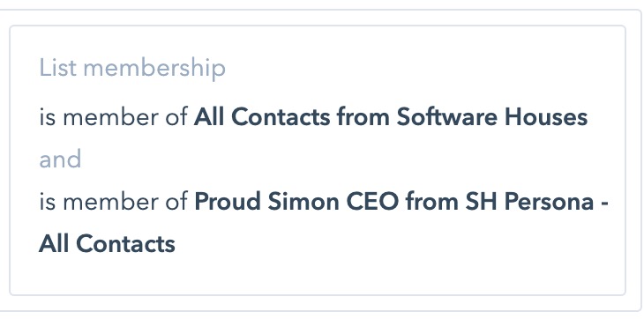Click the hyphen after 'SH Persona'
The width and height of the screenshot is (644, 319).
(x=604, y=203)
